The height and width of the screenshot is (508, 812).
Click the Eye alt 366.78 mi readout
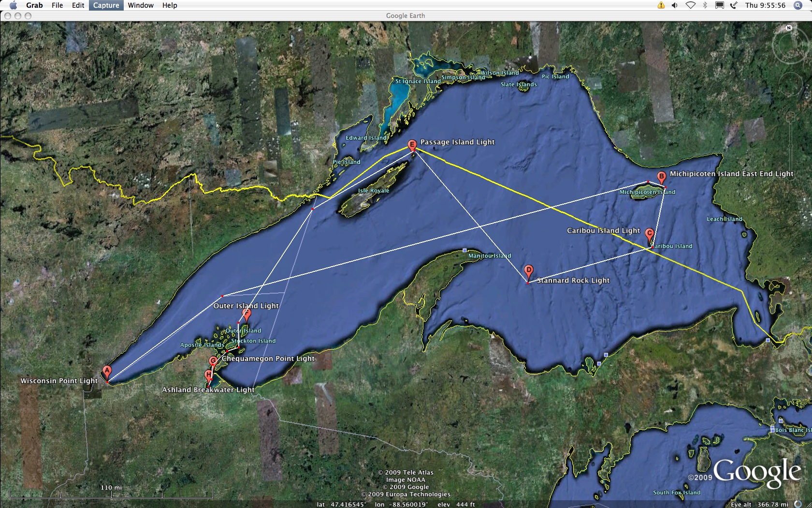tap(759, 505)
